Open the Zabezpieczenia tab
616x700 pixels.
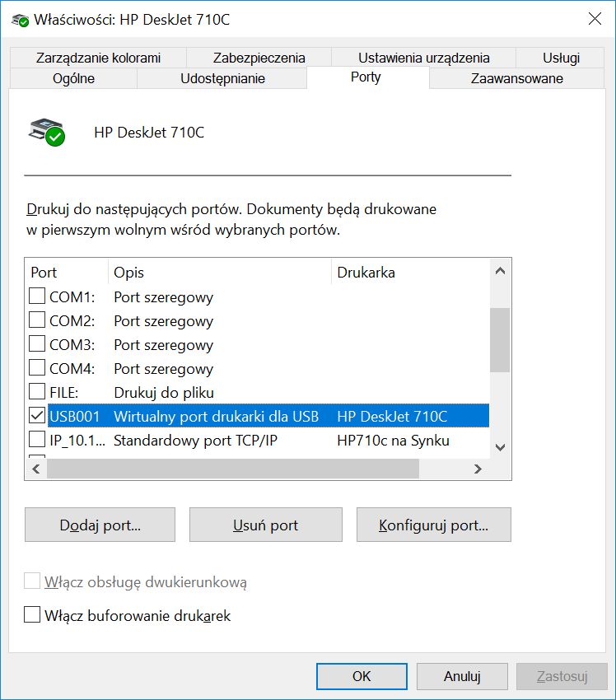[259, 58]
